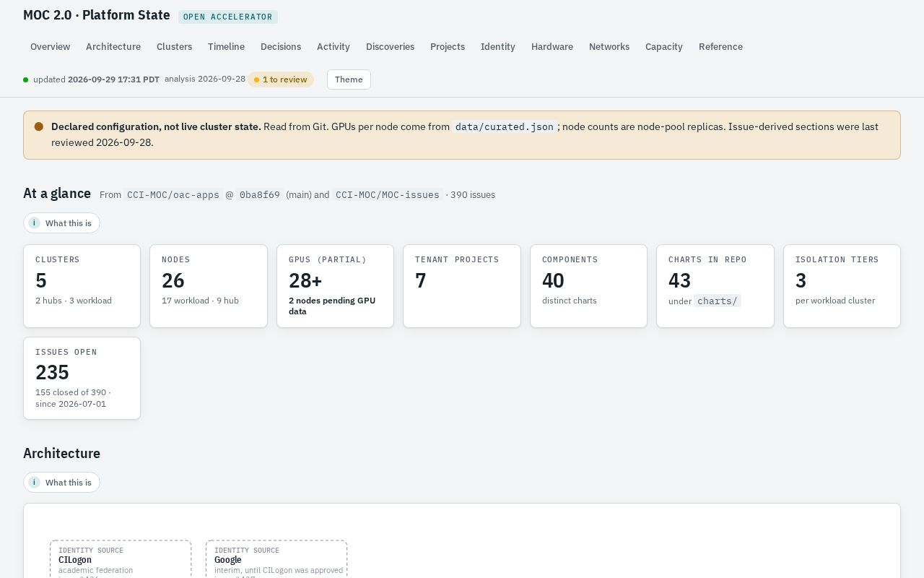
Task: Click data/curated.json in the banner
Action: [505, 126]
